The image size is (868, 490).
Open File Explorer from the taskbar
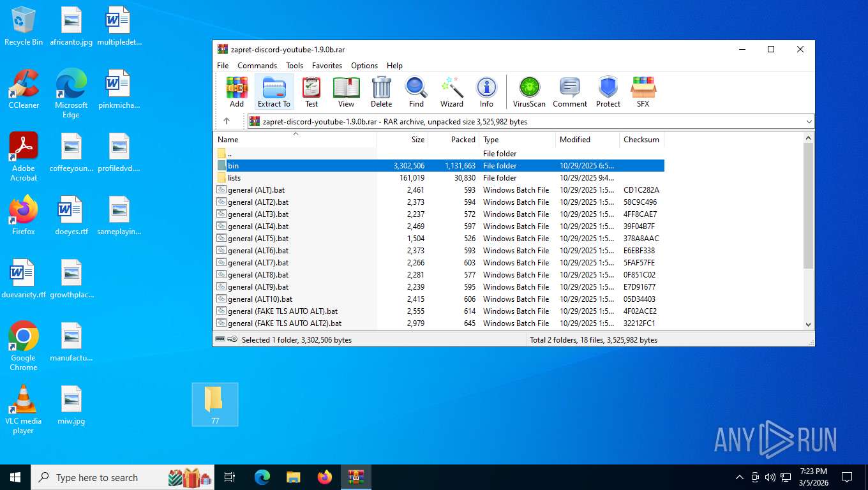[x=293, y=477]
